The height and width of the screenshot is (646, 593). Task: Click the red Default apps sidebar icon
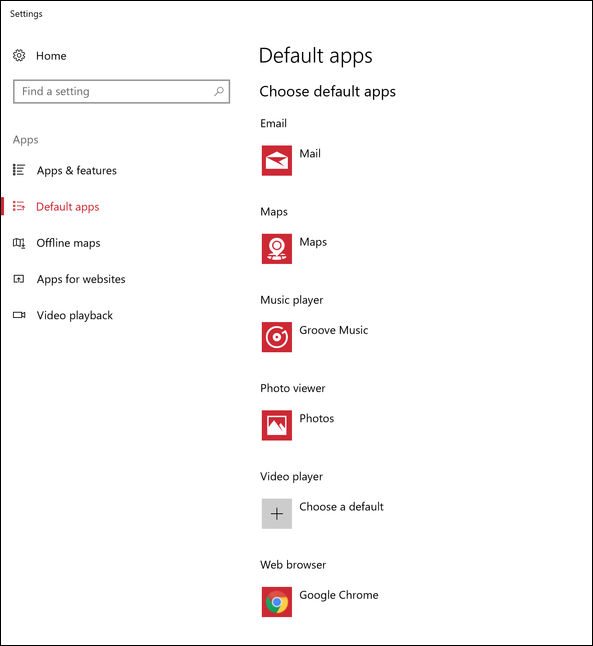point(19,206)
